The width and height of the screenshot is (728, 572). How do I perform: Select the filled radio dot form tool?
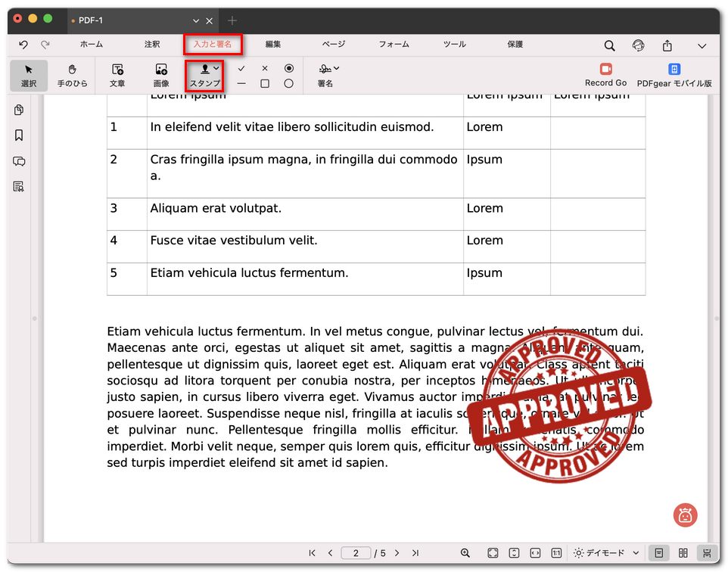click(288, 68)
